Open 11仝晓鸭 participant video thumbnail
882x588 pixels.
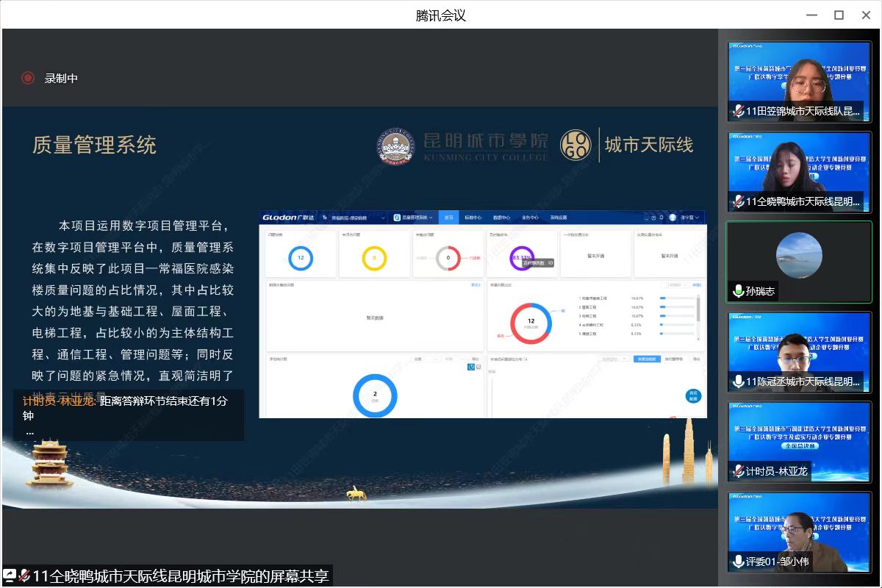799,171
